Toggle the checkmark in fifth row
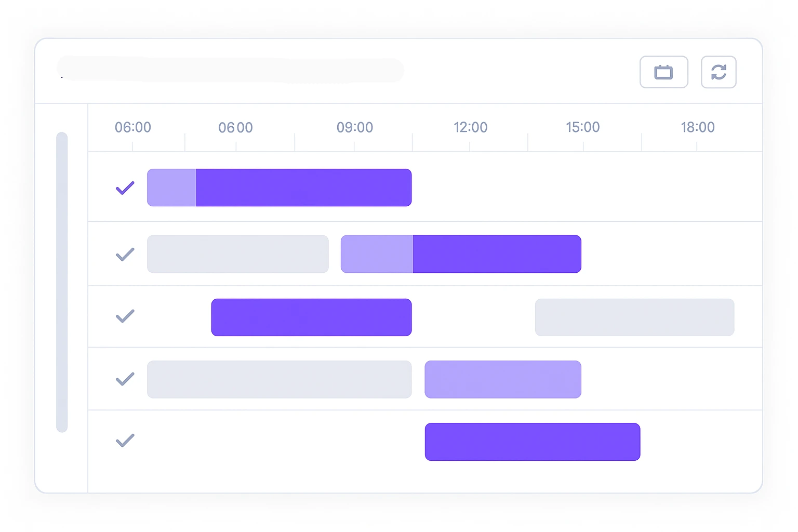 click(125, 441)
